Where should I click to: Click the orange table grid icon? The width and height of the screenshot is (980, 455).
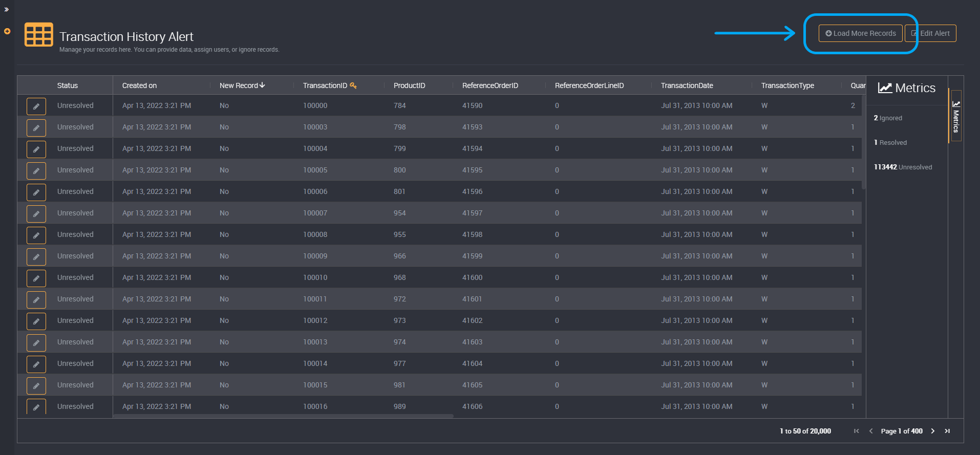coord(39,35)
